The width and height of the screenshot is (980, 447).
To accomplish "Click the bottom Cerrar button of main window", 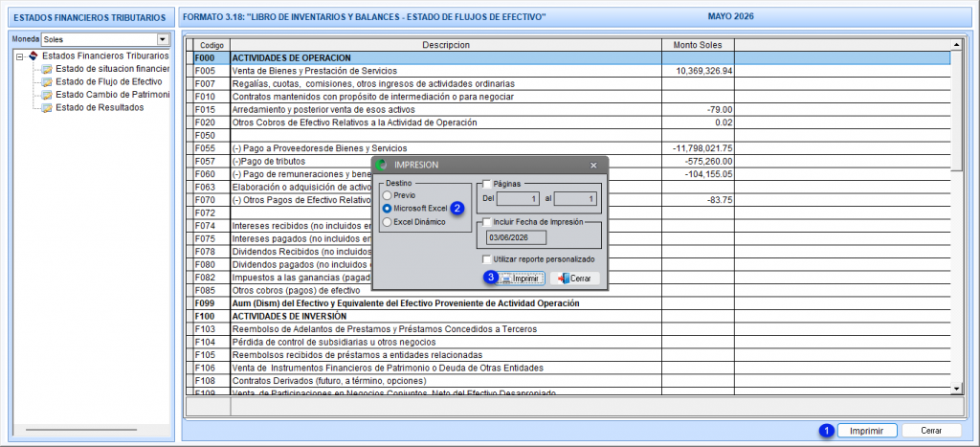I will pos(931,431).
